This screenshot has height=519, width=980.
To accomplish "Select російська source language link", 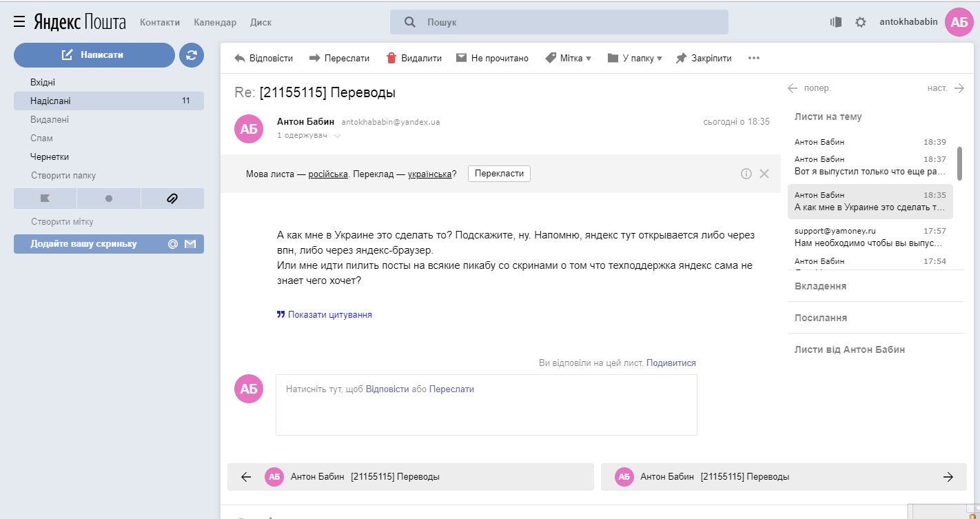I will [x=328, y=174].
